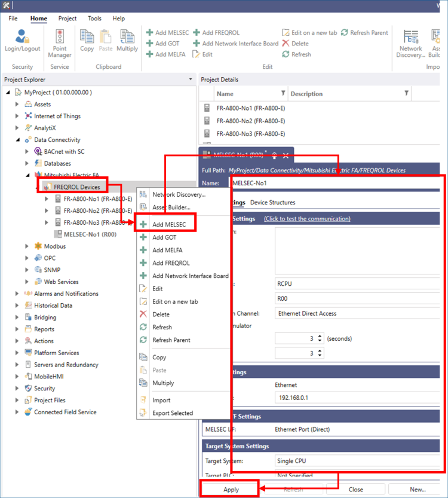Click the test the communication link
448x498 pixels.
[307, 219]
